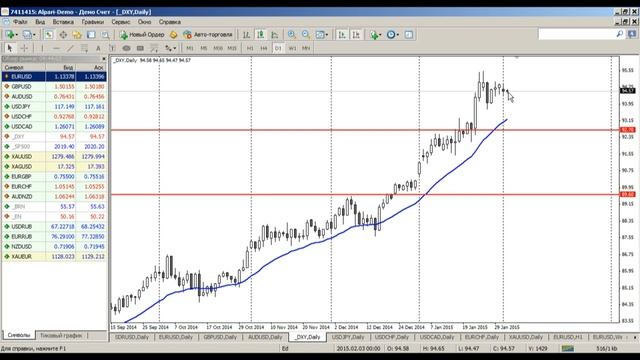Tile chart windows icon
This screenshot has height=360, width=640.
(320, 35)
